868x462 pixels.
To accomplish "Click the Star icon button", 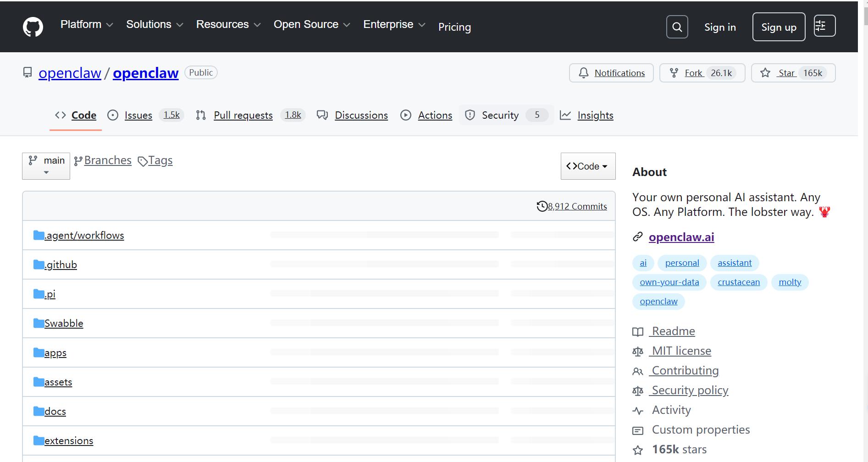I will tap(765, 73).
